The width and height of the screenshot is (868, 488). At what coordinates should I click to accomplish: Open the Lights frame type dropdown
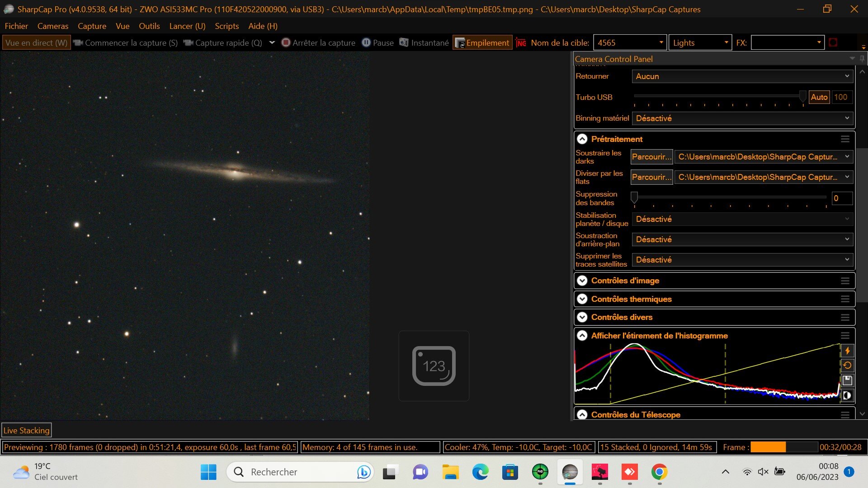tap(700, 43)
